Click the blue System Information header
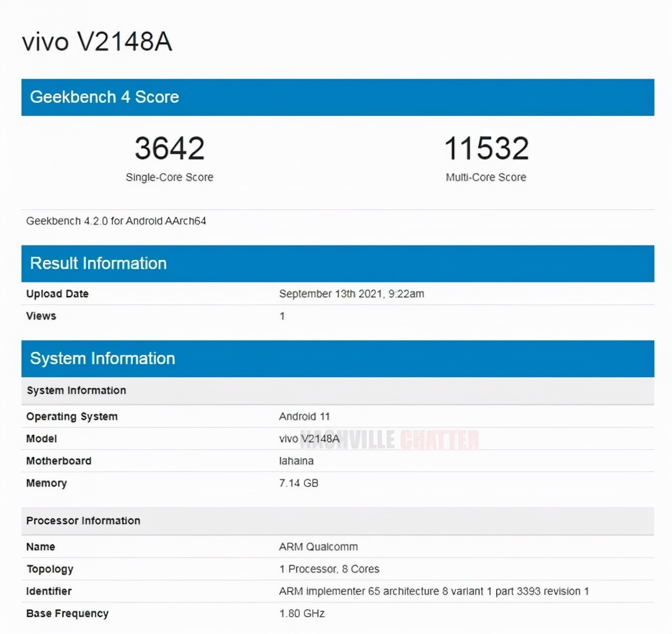The height and width of the screenshot is (634, 672). coord(338,358)
